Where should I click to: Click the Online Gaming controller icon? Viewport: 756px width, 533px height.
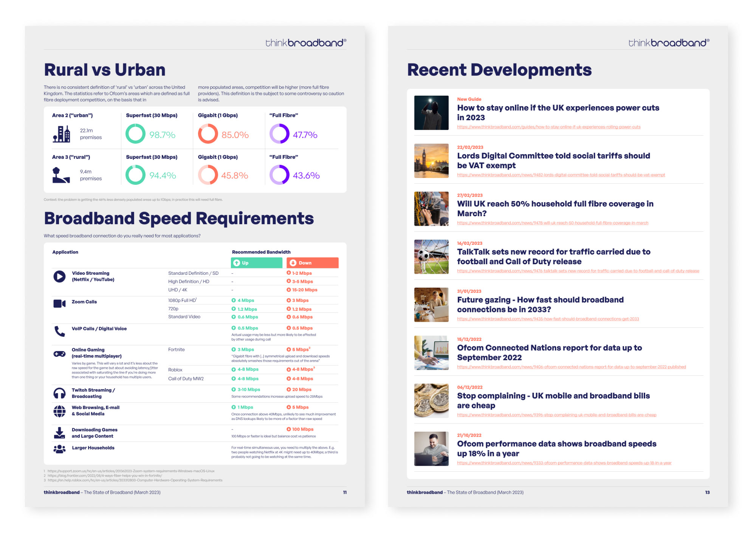click(x=59, y=354)
